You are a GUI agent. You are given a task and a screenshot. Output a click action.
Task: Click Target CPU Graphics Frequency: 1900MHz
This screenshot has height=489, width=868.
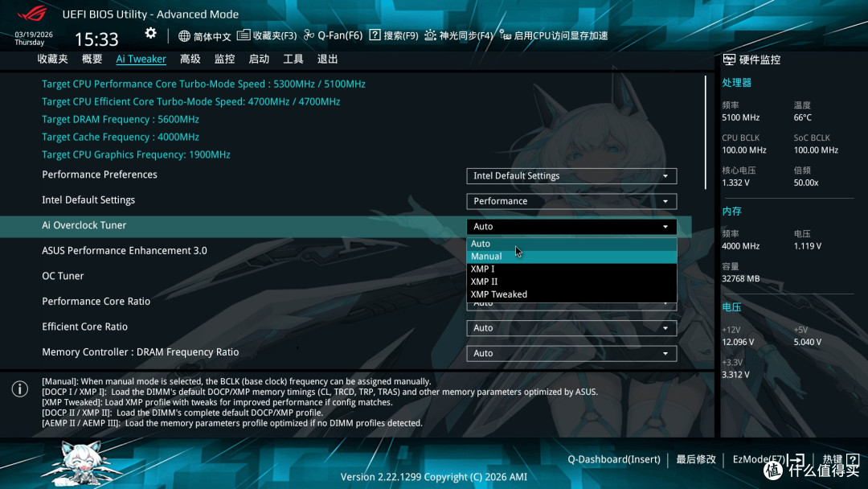point(136,155)
